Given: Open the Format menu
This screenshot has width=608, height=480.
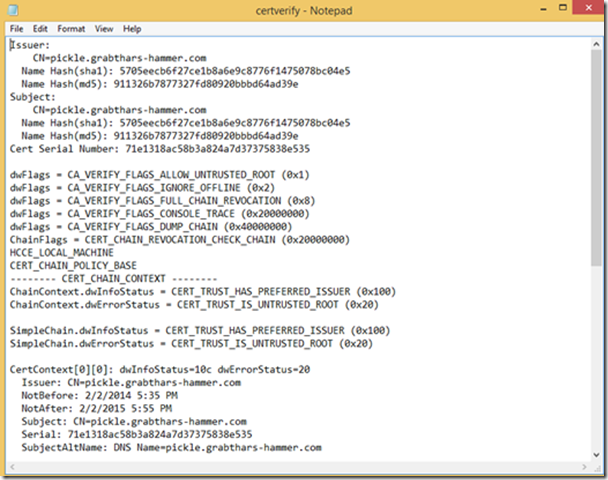Looking at the screenshot, I should (x=71, y=29).
